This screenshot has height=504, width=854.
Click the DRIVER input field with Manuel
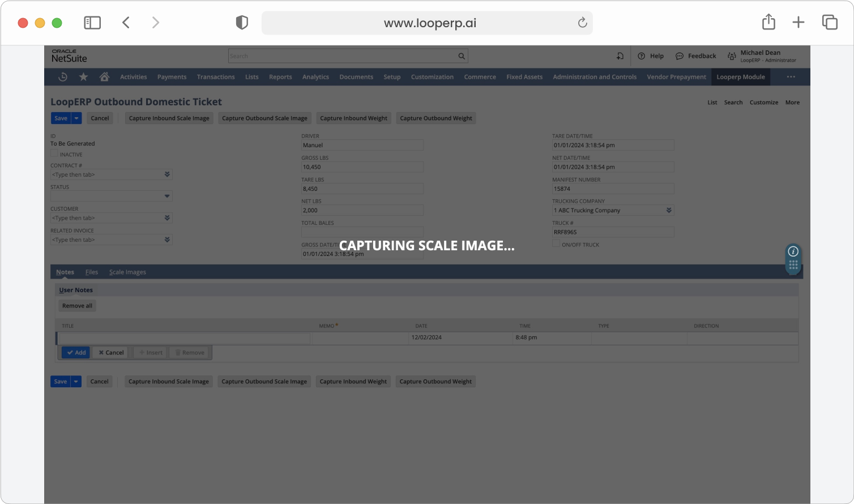362,145
